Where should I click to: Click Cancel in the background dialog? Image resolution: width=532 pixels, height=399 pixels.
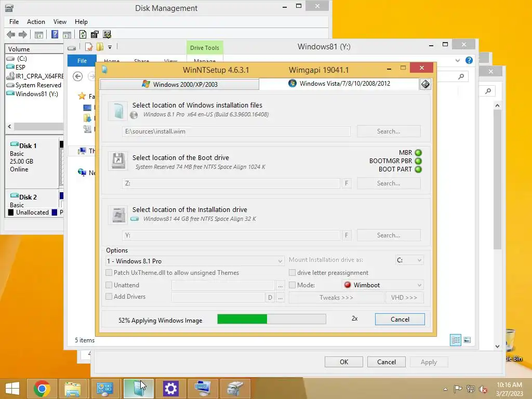pyautogui.click(x=386, y=362)
